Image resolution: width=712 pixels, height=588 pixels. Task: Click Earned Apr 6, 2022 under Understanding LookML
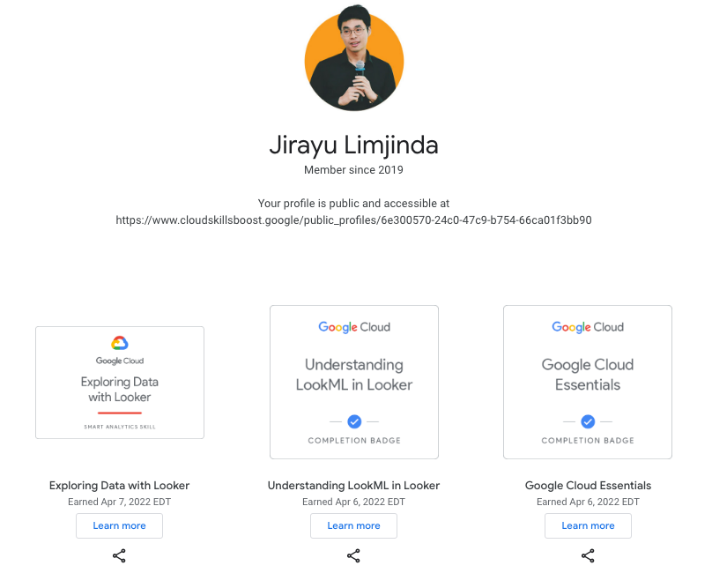(353, 502)
